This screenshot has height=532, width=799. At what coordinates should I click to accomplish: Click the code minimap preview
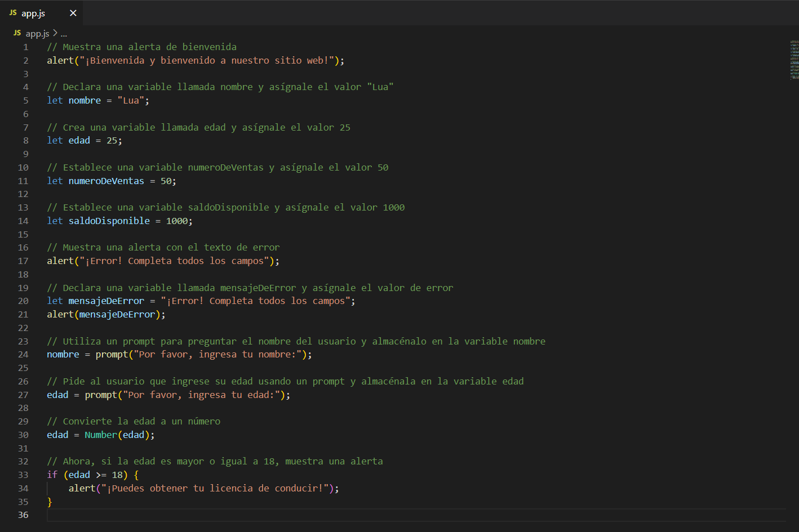[x=794, y=59]
